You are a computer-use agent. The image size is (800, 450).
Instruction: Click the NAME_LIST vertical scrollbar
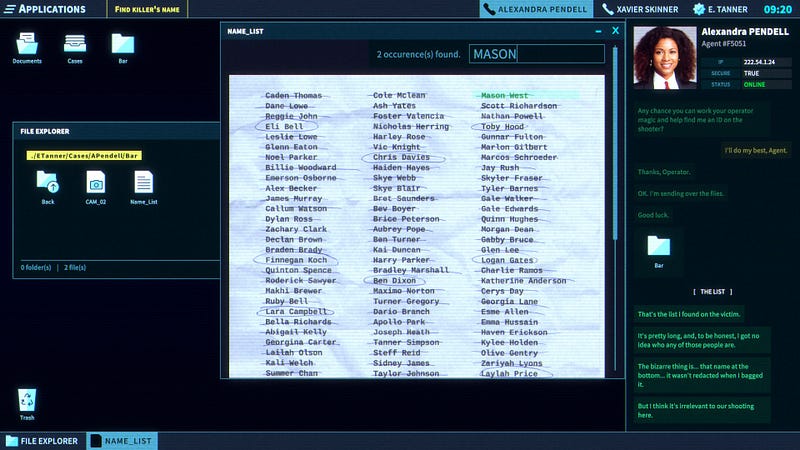[x=615, y=143]
